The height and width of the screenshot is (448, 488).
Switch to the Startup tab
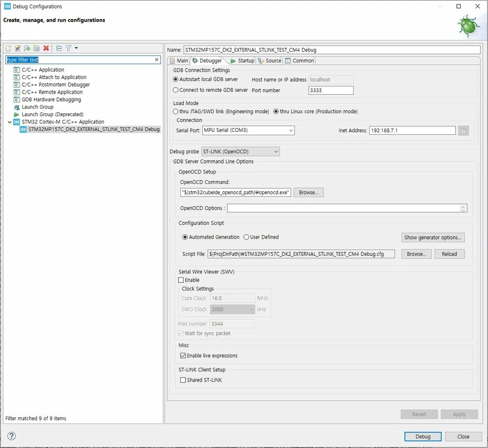coord(242,61)
